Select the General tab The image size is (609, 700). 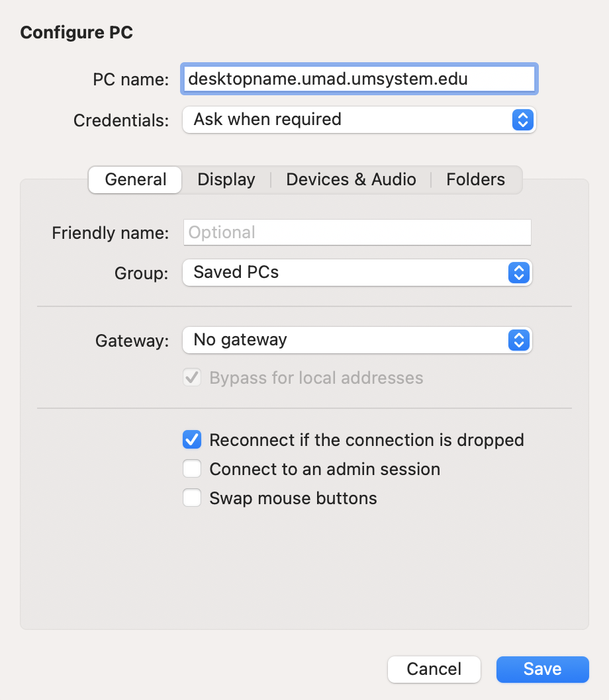coord(134,179)
